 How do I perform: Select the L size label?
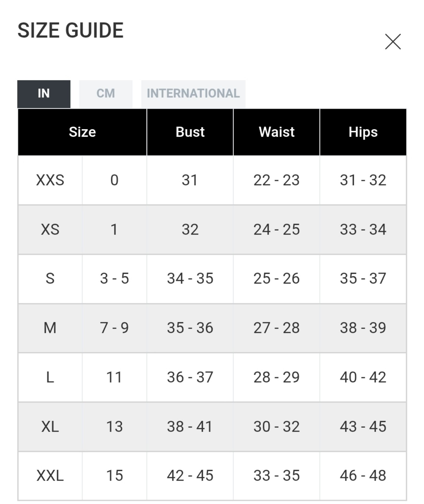point(50,377)
